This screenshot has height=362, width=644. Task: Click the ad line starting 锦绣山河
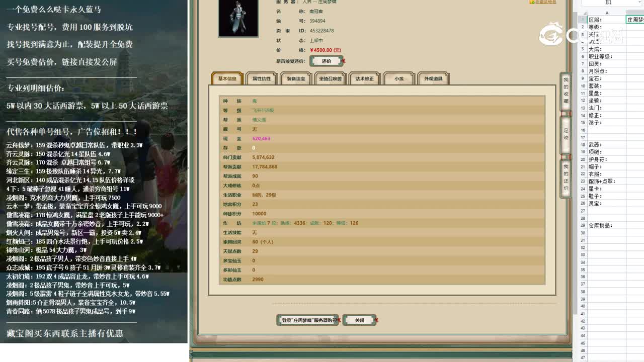[47, 250]
